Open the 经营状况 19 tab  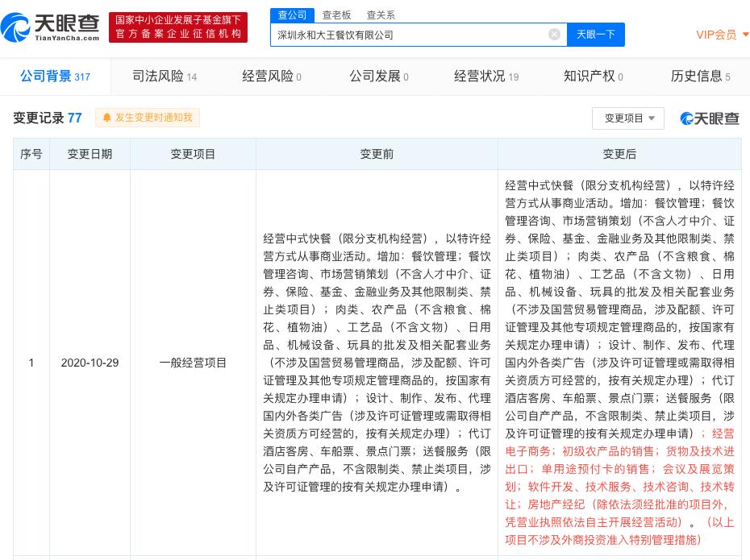point(486,76)
